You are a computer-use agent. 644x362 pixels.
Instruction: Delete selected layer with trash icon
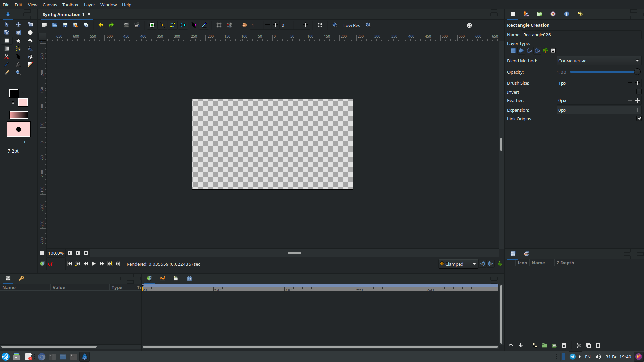click(564, 345)
